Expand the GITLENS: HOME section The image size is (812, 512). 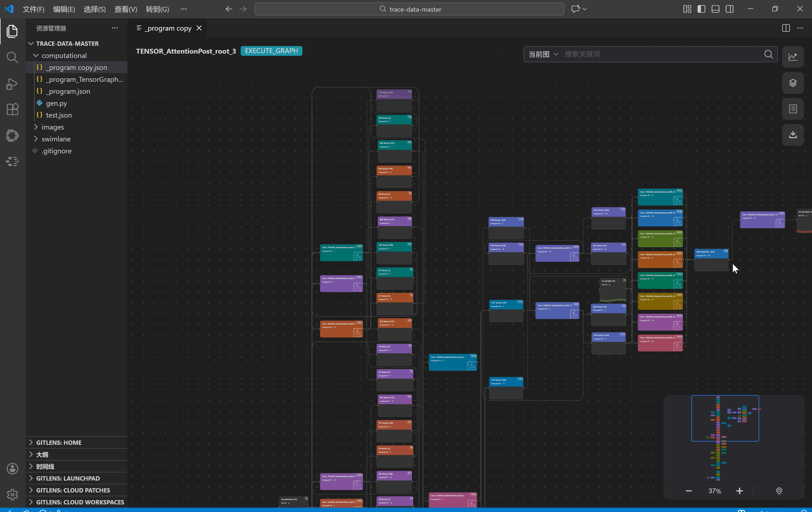point(59,443)
